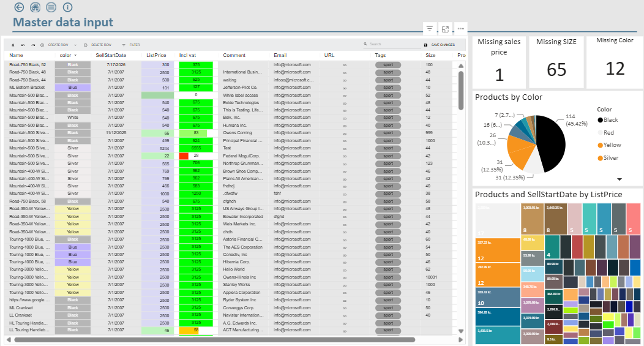Sort by the SellStartDate column header
Viewport: 644px width, 346px height.
click(x=111, y=55)
